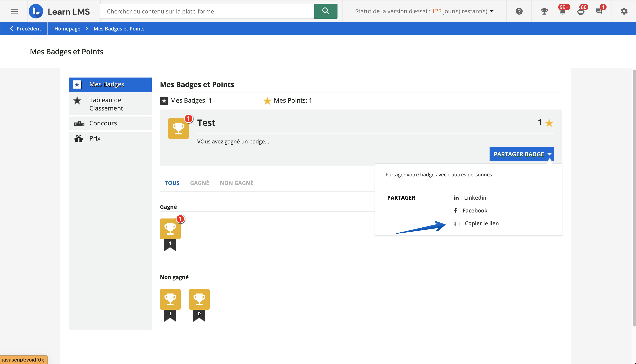This screenshot has width=636, height=364.
Task: Open chat messages icon with 1 badge
Action: [x=599, y=11]
